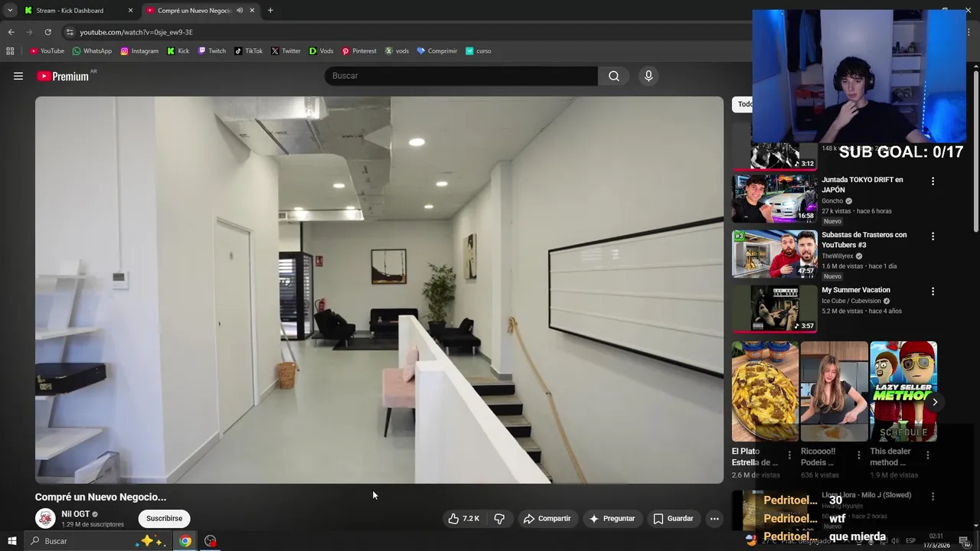Viewport: 980px width, 551px height.
Task: Open the El Plato Estrella short
Action: click(x=765, y=392)
